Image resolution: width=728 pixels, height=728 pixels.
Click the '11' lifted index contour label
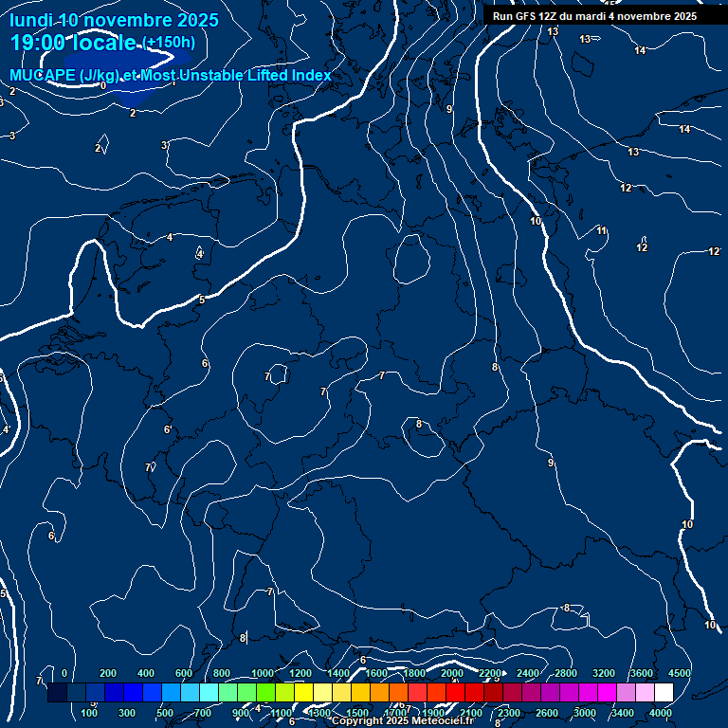[x=601, y=230]
